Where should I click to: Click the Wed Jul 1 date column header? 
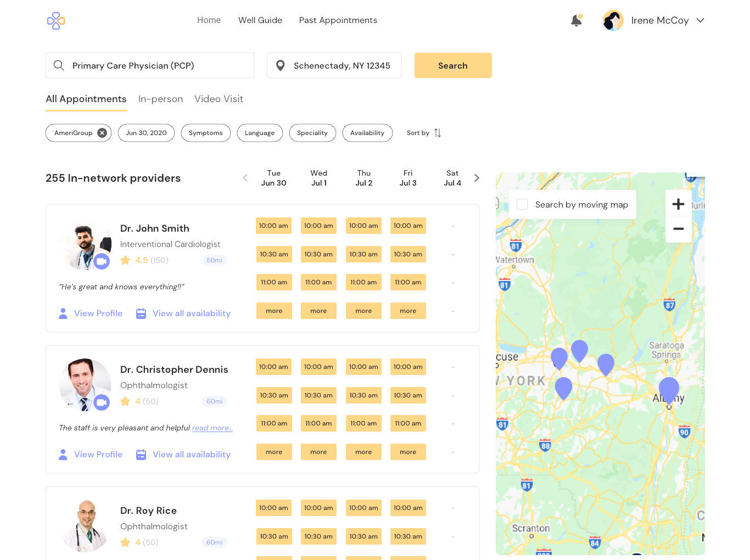pos(318,178)
